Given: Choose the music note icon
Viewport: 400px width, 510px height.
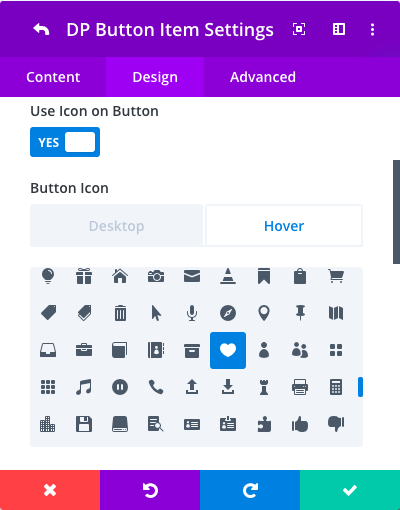Looking at the screenshot, I should 84,387.
